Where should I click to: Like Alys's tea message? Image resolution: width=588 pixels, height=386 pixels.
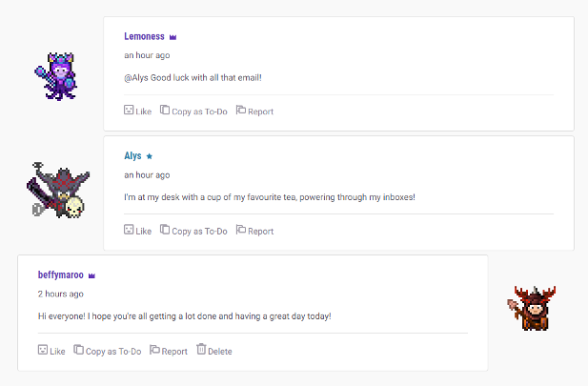(137, 231)
